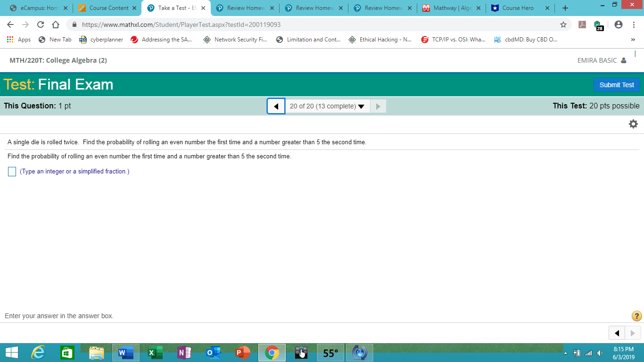The height and width of the screenshot is (362, 644).
Task: Open the Google Apps launcher grid
Action: pos(10,40)
